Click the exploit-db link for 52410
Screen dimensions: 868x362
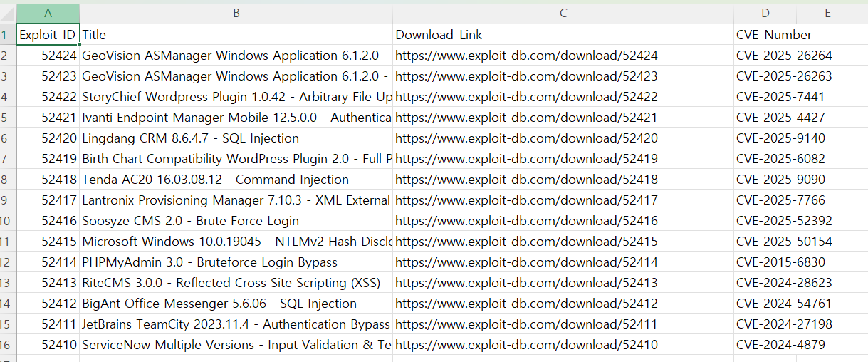pos(526,345)
